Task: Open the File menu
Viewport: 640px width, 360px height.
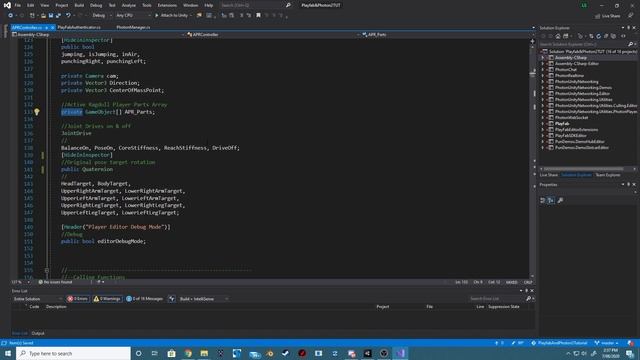Action: click(x=18, y=5)
